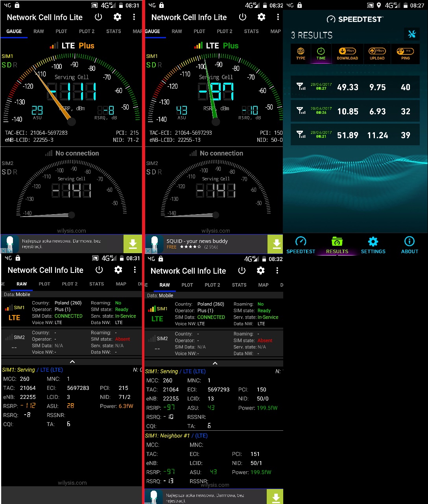428x504 pixels.
Task: Tap the SQUID - your news buddy ad text
Action: [x=197, y=241]
